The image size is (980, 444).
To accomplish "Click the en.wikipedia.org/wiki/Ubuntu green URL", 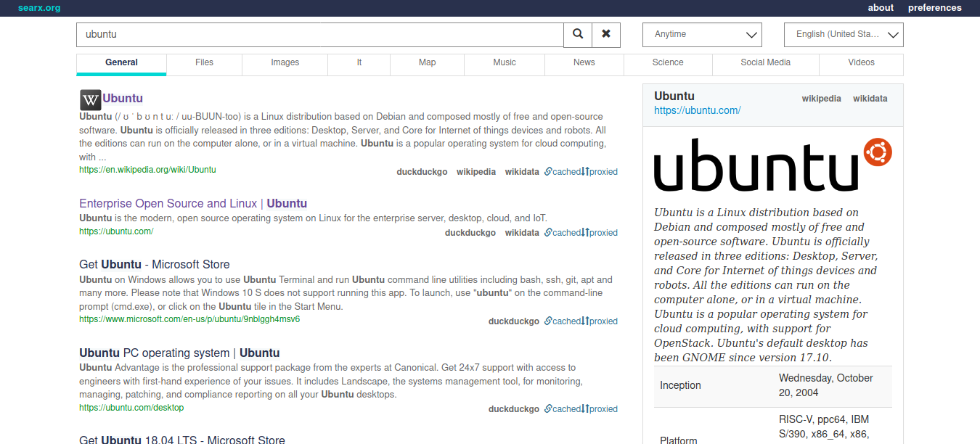I will click(148, 170).
